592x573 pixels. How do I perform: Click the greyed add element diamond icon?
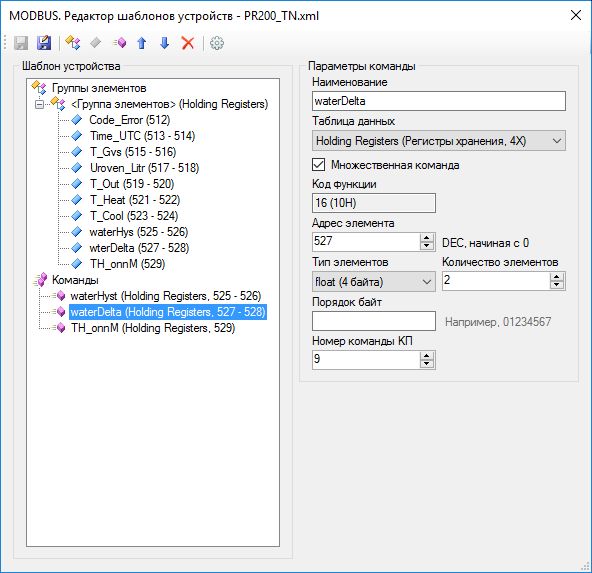(96, 43)
